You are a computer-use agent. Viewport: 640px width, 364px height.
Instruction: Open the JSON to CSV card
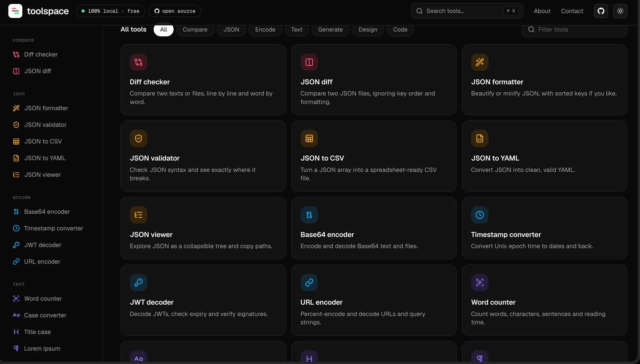[374, 156]
